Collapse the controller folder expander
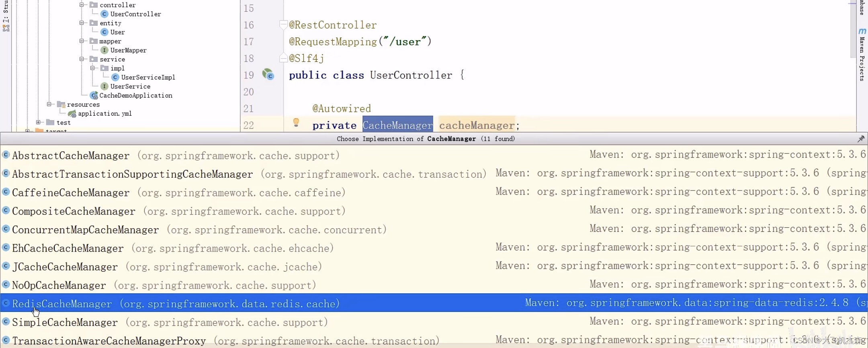The width and height of the screenshot is (868, 348). click(x=82, y=5)
